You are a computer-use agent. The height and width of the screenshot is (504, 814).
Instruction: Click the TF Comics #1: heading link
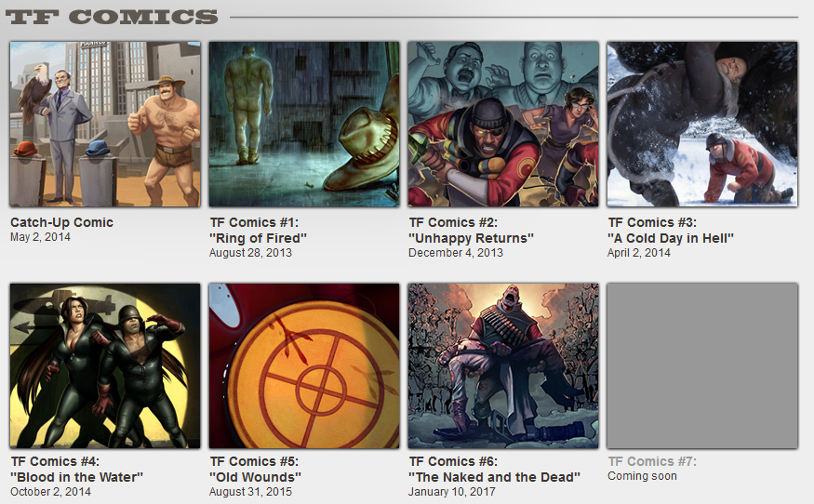coord(254,222)
